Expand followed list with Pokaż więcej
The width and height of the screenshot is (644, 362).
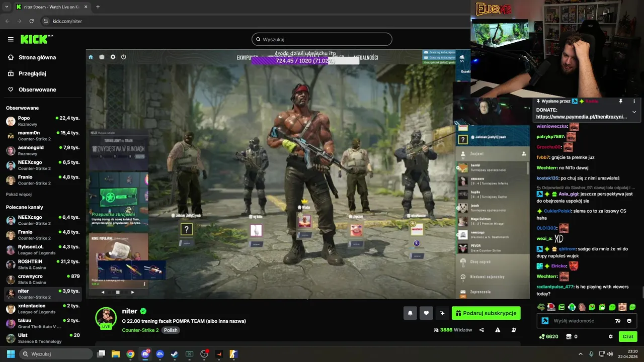pyautogui.click(x=19, y=194)
